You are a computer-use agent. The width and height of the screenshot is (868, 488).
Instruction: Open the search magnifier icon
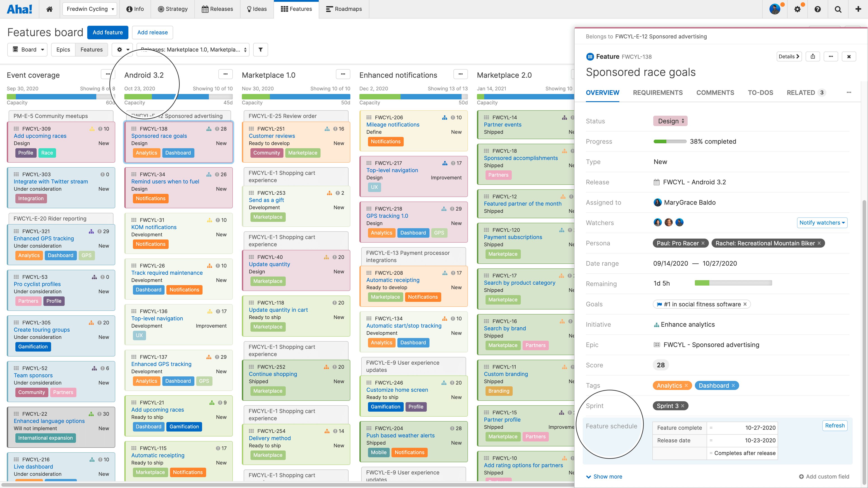pyautogui.click(x=838, y=9)
